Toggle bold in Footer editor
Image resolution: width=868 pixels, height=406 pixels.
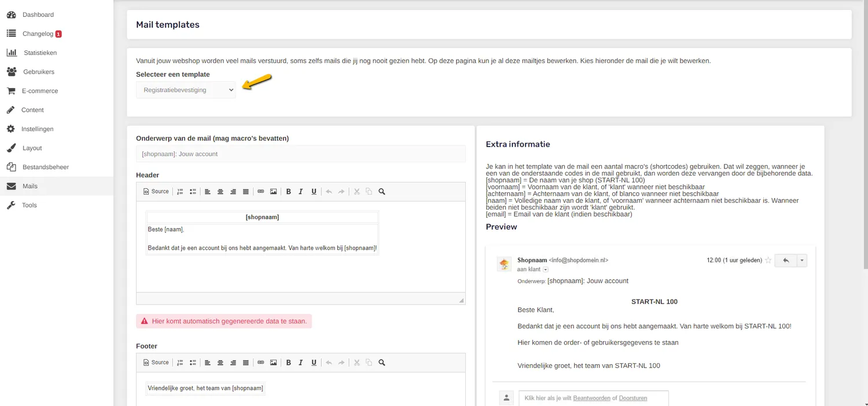[288, 363]
